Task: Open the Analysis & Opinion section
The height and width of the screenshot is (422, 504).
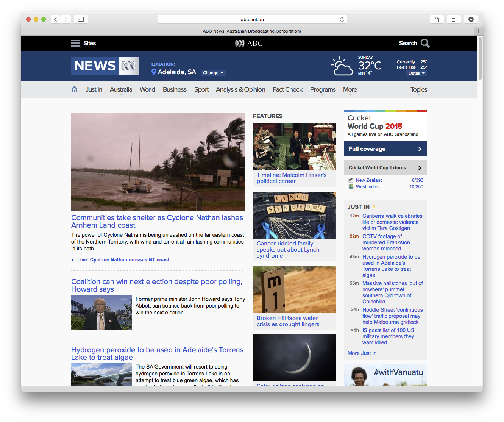Action: tap(240, 89)
